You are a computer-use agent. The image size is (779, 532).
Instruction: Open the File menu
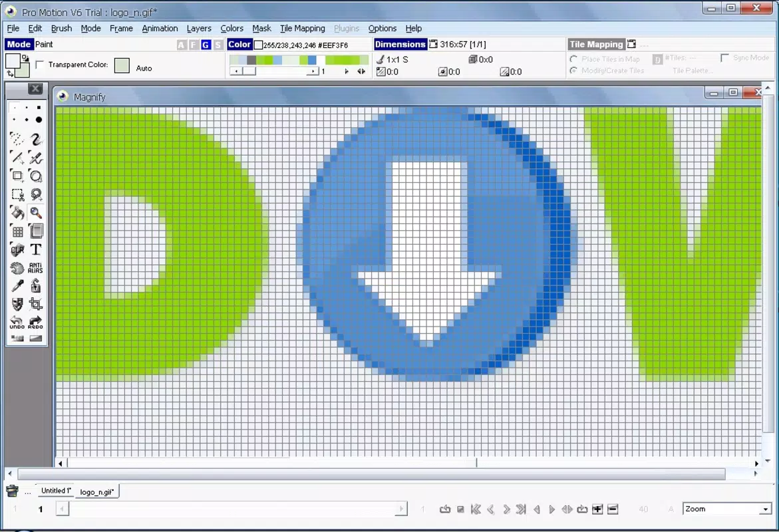(13, 29)
